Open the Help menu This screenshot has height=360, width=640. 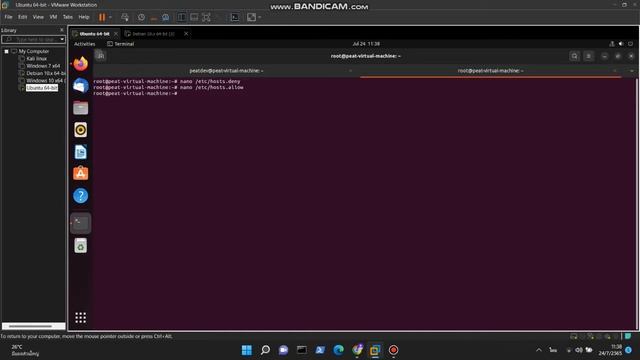click(84, 17)
